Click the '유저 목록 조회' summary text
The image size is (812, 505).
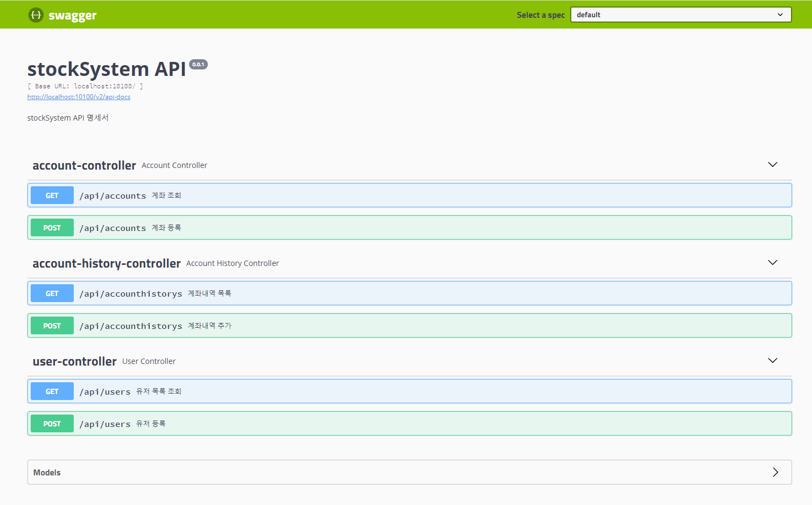[x=159, y=391]
